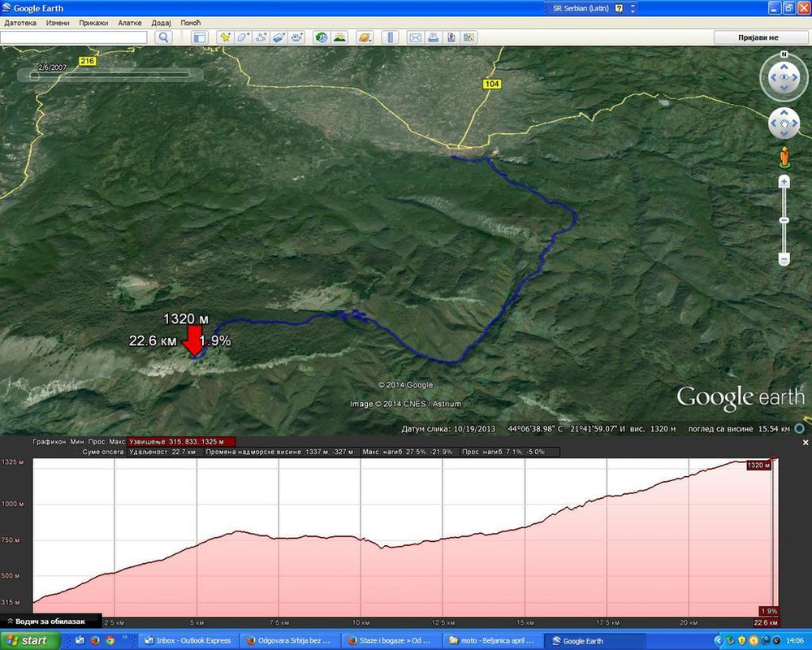
Task: Click the Chrome quick launch icon
Action: 110,641
